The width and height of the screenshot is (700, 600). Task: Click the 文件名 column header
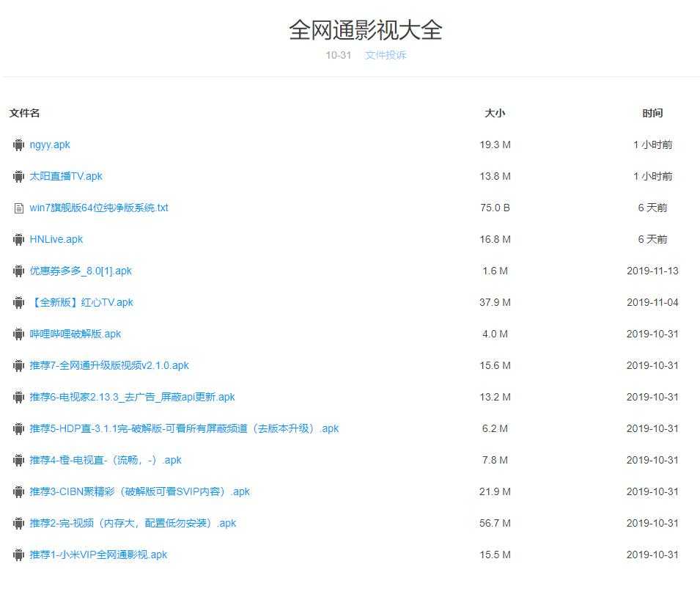[x=24, y=113]
